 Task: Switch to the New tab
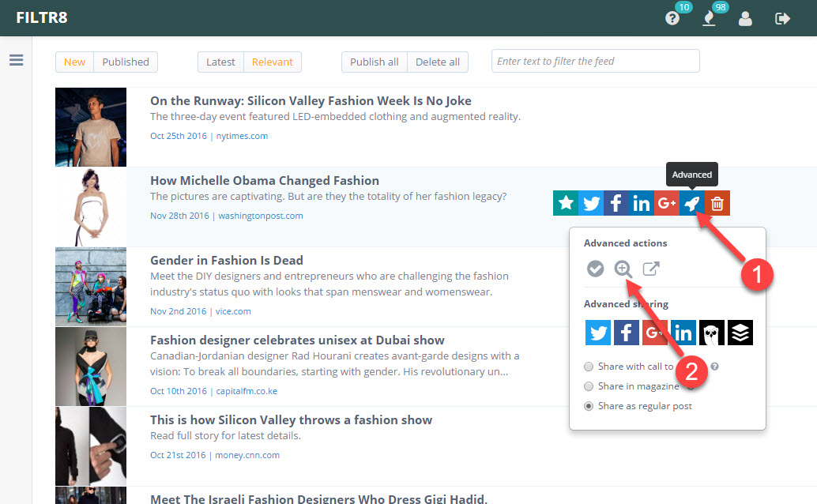point(74,62)
